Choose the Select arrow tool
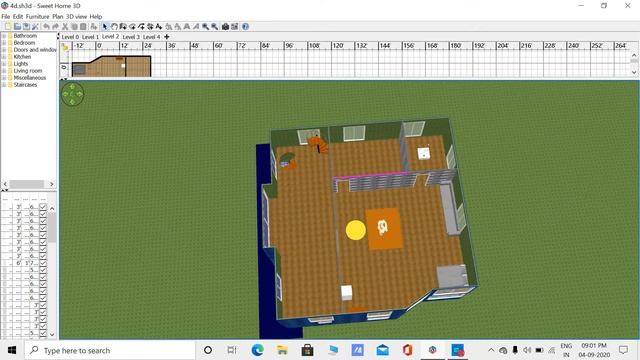 pos(104,27)
